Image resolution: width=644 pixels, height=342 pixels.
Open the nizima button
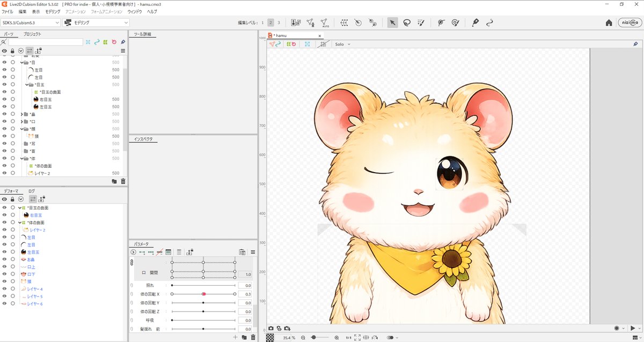(x=628, y=23)
